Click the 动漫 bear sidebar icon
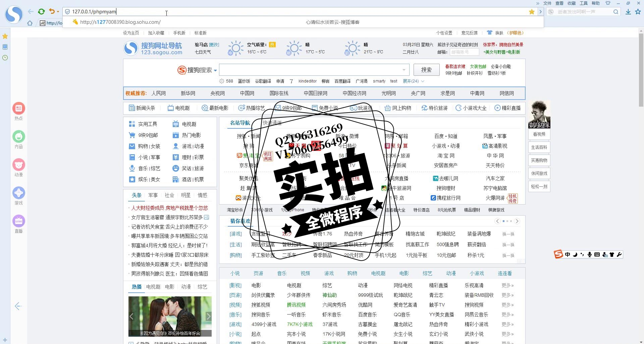This screenshot has height=344, width=644. coord(19,165)
